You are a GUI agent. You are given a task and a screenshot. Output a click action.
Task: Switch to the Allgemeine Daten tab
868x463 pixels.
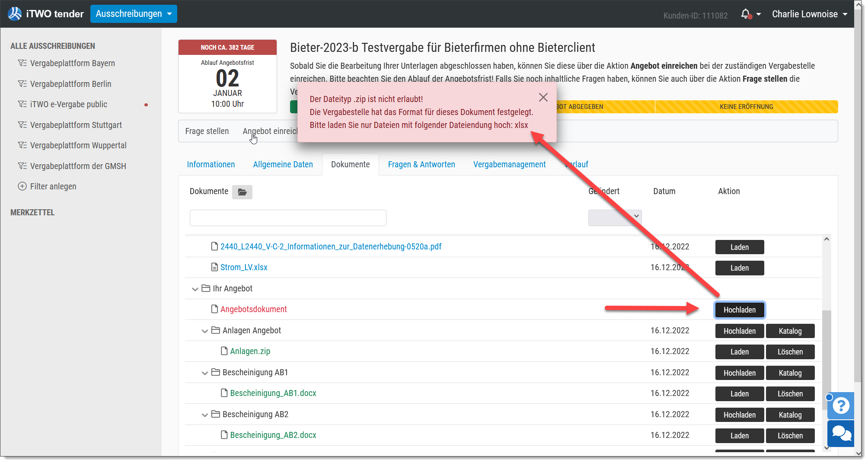click(283, 164)
